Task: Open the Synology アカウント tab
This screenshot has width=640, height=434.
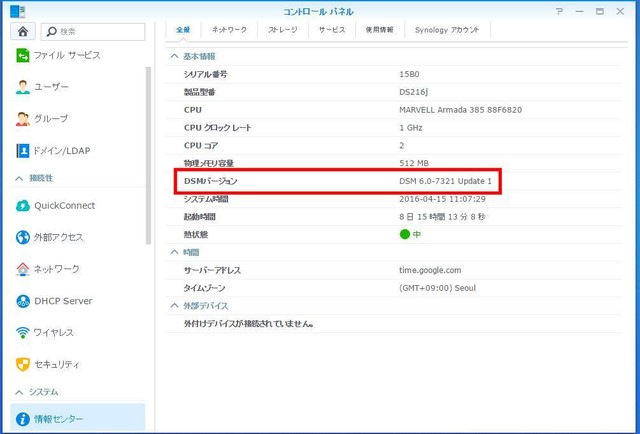Action: pyautogui.click(x=447, y=30)
